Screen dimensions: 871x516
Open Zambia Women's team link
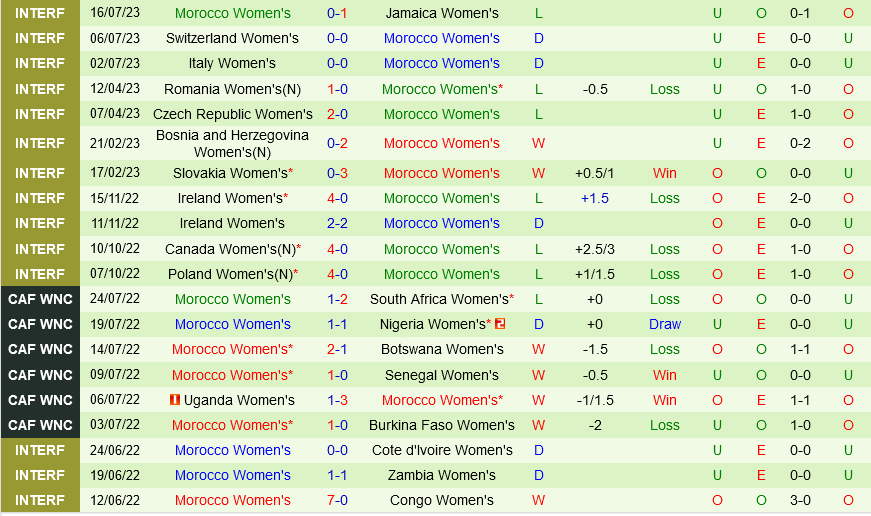pyautogui.click(x=442, y=475)
